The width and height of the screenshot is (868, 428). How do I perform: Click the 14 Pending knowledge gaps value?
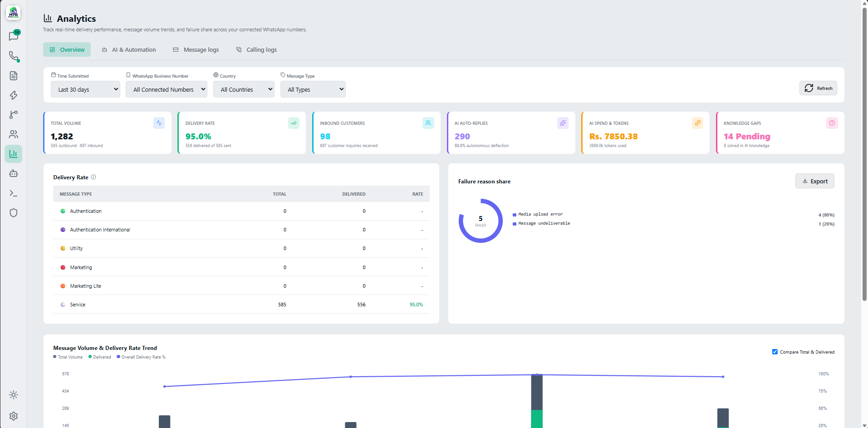747,136
